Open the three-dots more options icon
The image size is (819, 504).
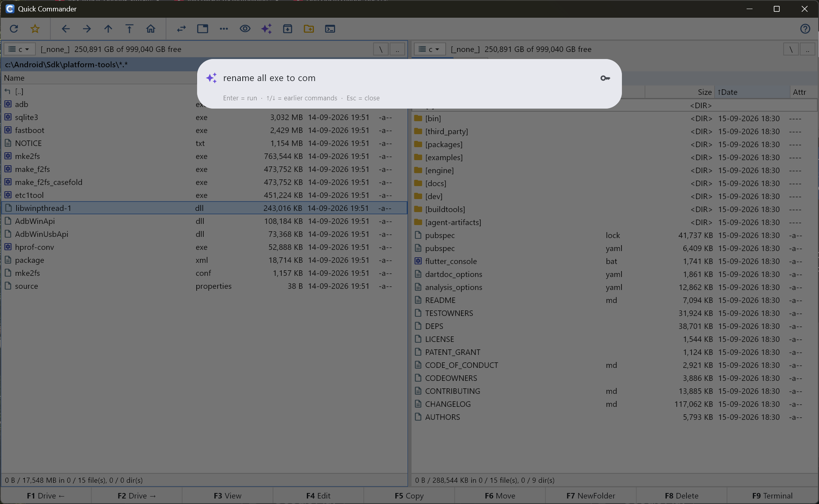pyautogui.click(x=224, y=29)
